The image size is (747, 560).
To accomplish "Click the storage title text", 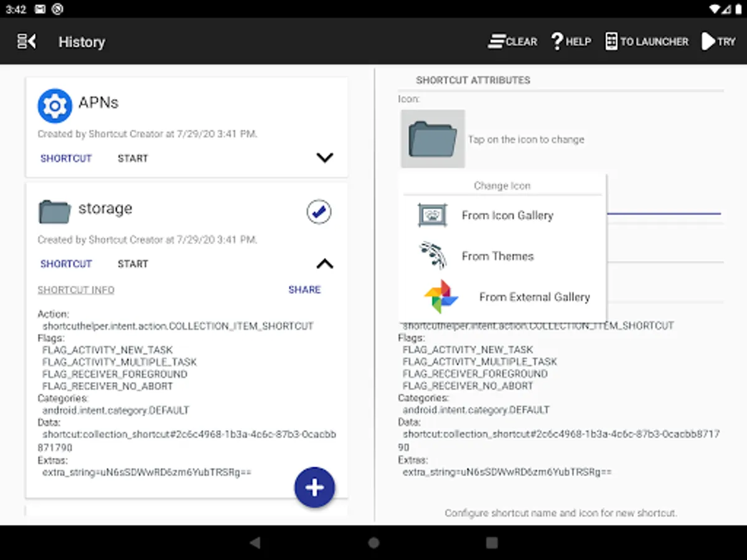I will 105,208.
